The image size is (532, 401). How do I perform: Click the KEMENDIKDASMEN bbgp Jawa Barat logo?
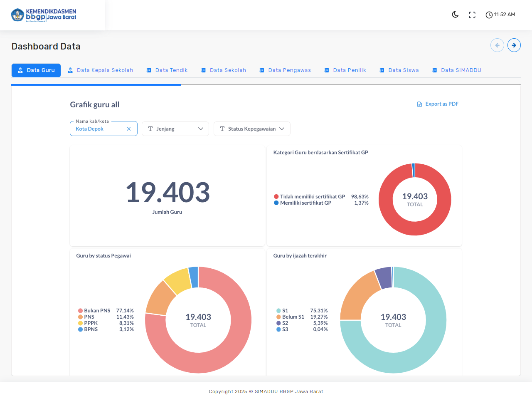(44, 15)
